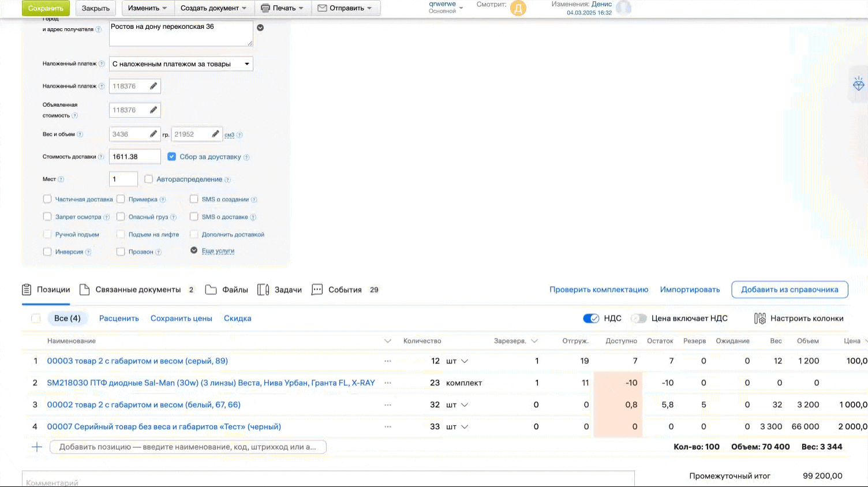
Task: Expand Создать документ dropdown menu
Action: coord(214,8)
